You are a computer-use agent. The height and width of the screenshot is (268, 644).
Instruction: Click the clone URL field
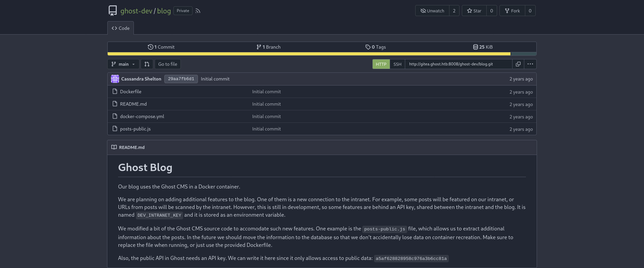(x=459, y=64)
